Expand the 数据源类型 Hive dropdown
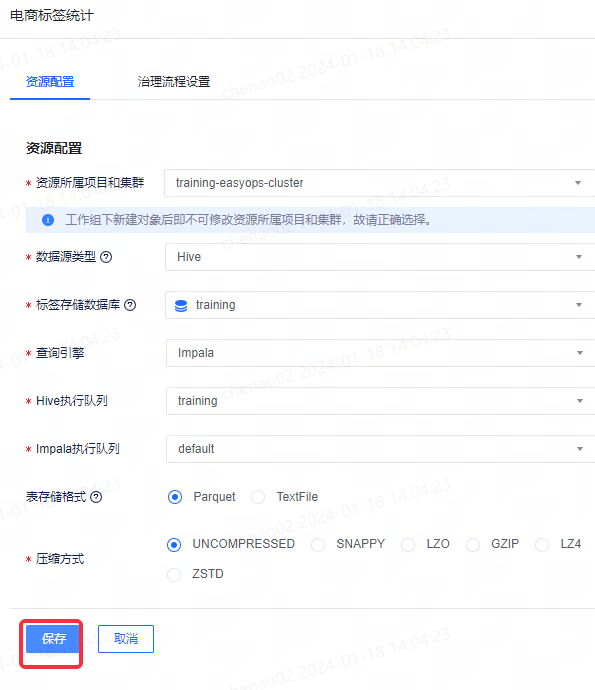 (x=380, y=257)
